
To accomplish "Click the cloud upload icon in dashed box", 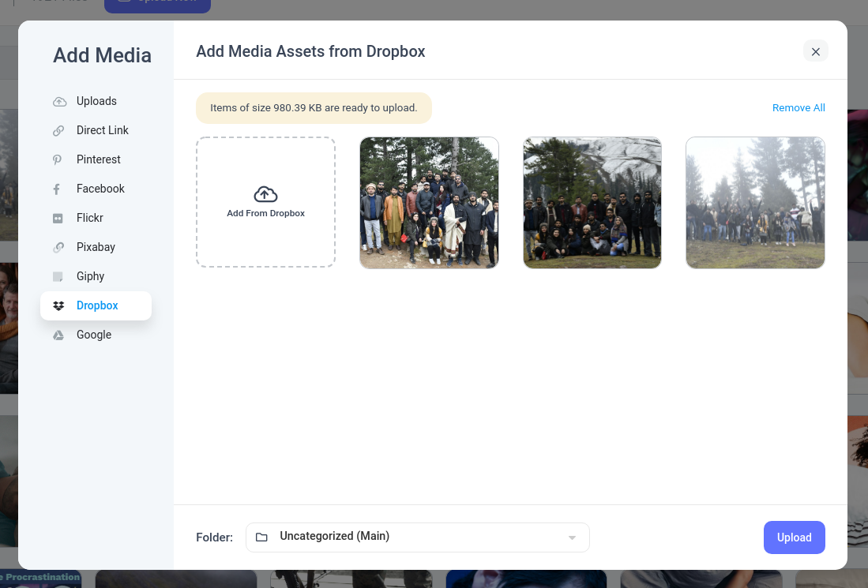I will (265, 194).
